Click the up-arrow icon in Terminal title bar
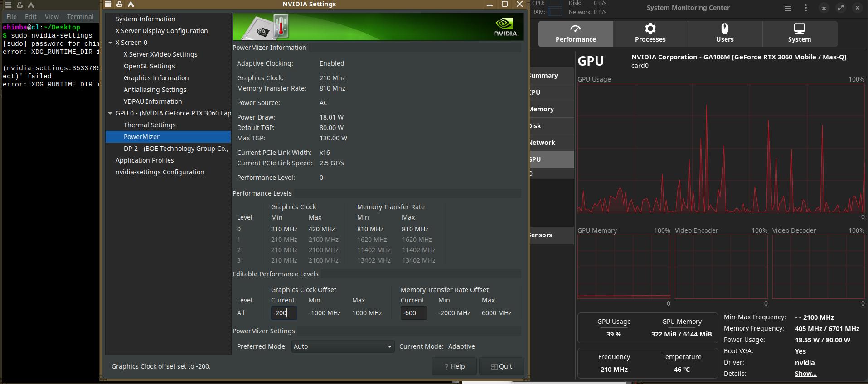 tap(31, 5)
